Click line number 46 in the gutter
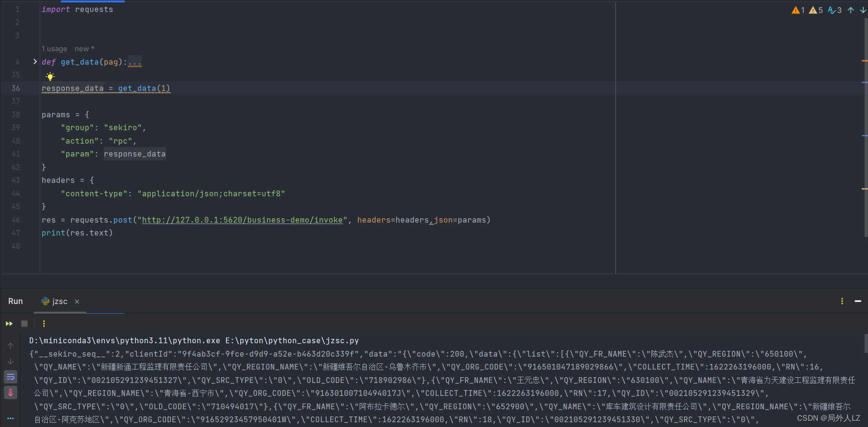Viewport: 868px width, 427px height. click(16, 220)
